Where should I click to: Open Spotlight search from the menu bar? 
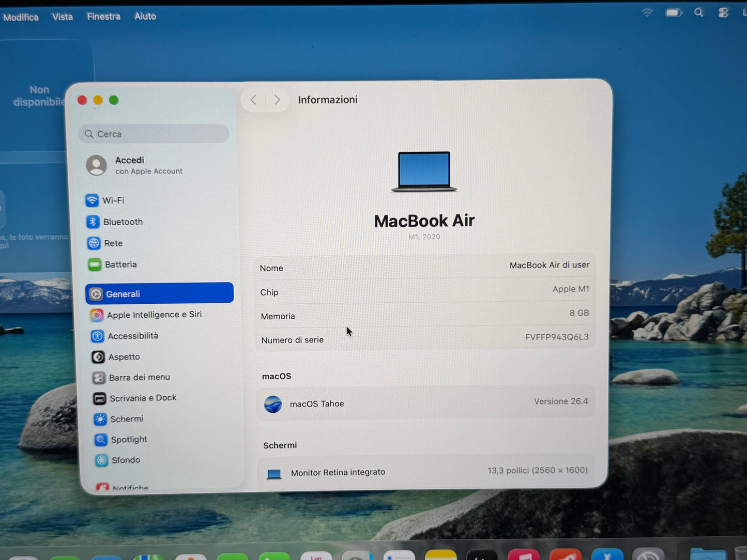[x=699, y=12]
